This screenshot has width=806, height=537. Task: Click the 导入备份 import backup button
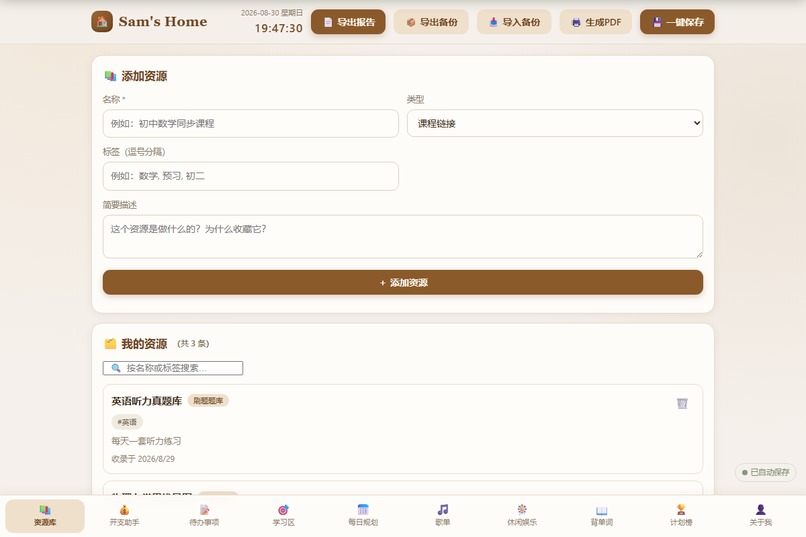tap(514, 22)
